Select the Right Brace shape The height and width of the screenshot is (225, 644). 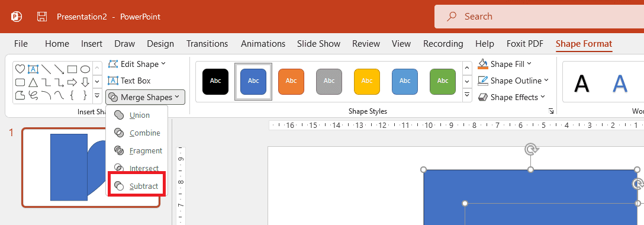(x=85, y=95)
